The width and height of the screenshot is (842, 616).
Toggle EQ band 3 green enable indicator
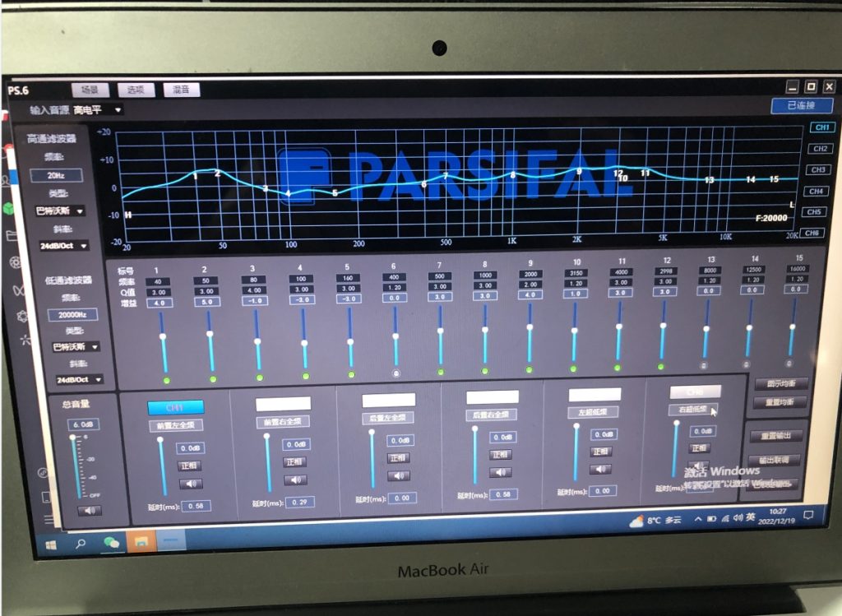point(260,377)
